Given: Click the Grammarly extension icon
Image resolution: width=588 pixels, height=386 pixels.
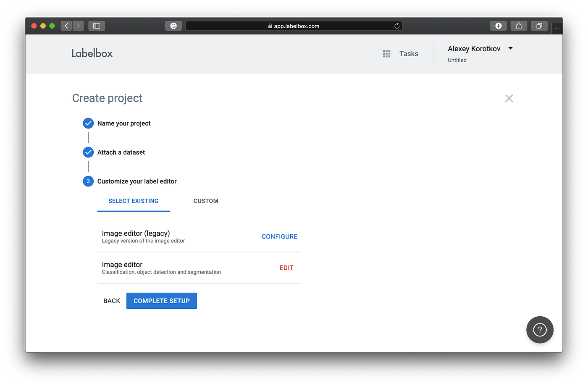Looking at the screenshot, I should [x=173, y=26].
